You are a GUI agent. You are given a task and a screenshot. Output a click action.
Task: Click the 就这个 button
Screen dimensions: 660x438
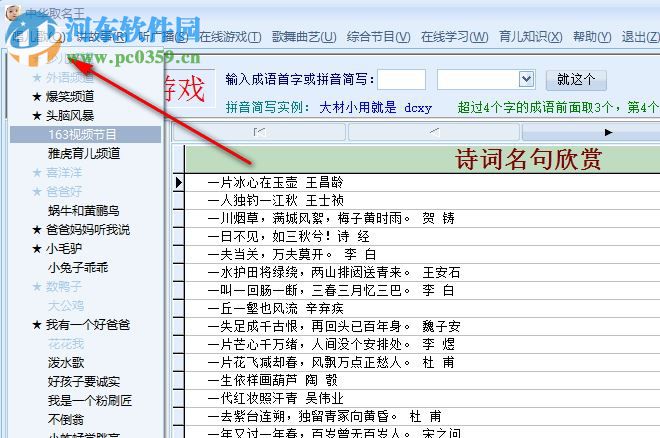coord(576,80)
